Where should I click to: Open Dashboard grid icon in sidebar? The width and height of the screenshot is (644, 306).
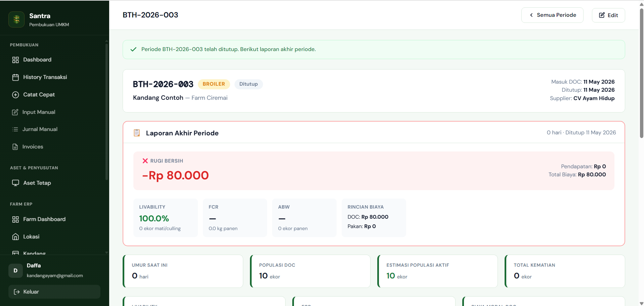pos(15,60)
